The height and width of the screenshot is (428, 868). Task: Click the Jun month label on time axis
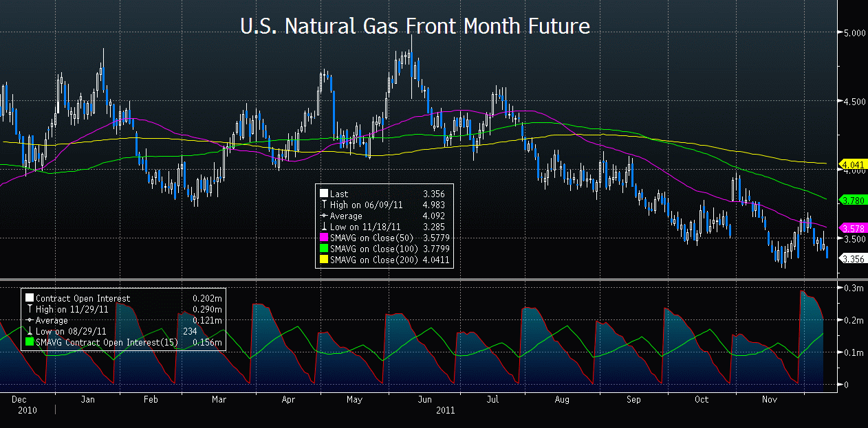coord(425,399)
